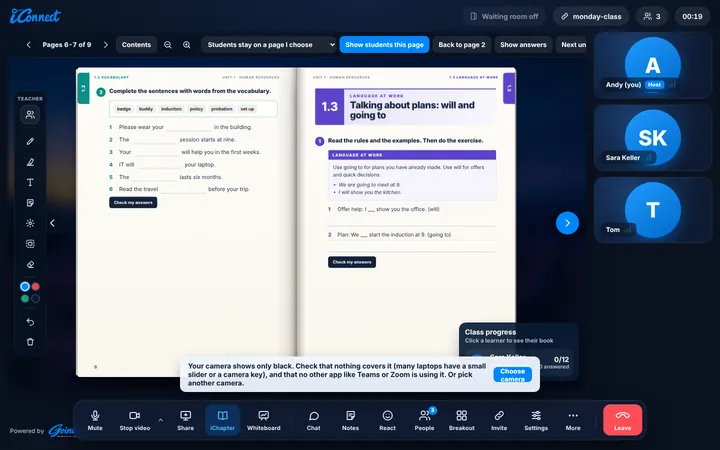Open the teacher group view icon
This screenshot has width=720, height=450.
click(x=30, y=115)
